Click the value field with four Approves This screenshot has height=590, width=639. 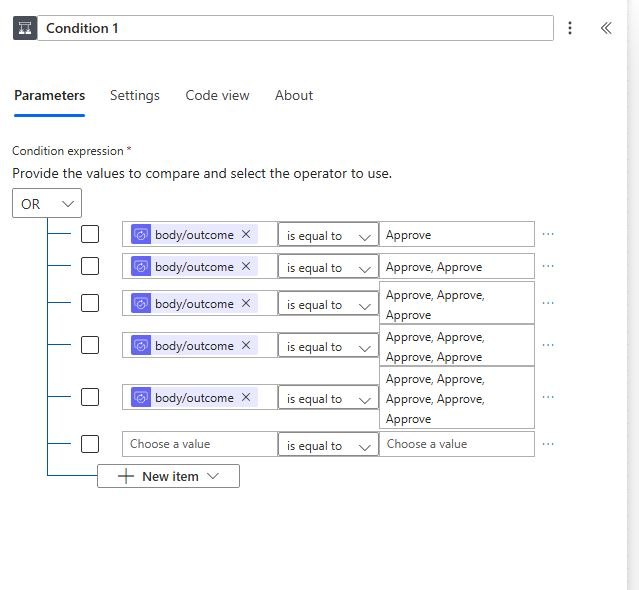pyautogui.click(x=457, y=346)
